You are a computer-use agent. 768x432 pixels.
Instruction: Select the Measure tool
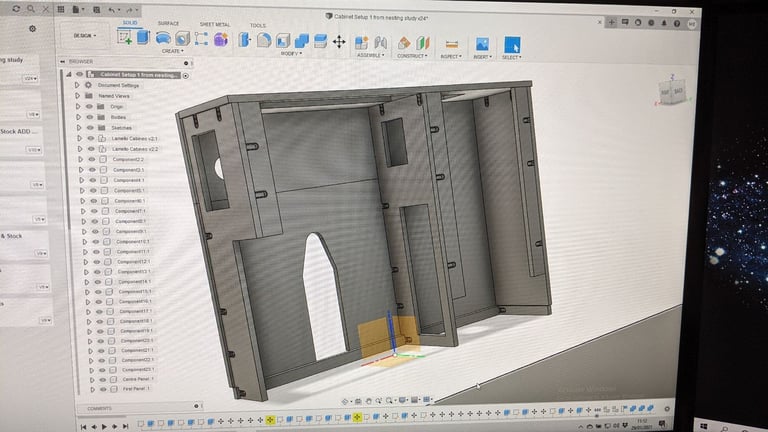452,45
